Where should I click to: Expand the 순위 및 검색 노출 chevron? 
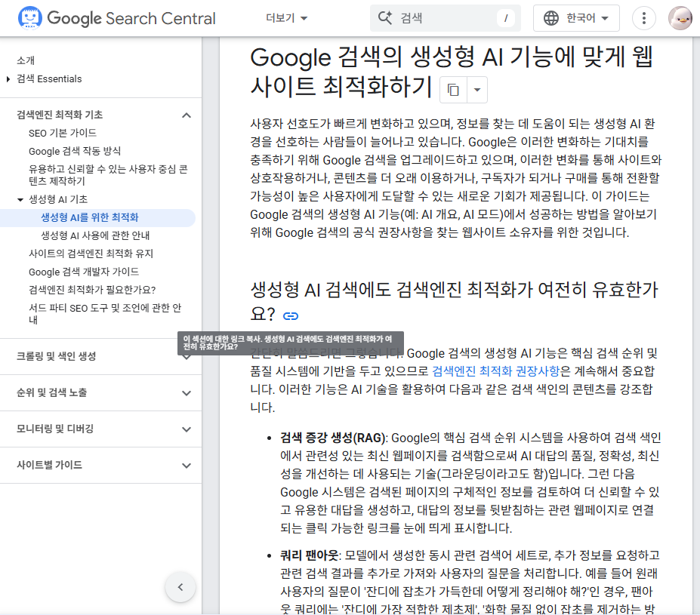187,393
